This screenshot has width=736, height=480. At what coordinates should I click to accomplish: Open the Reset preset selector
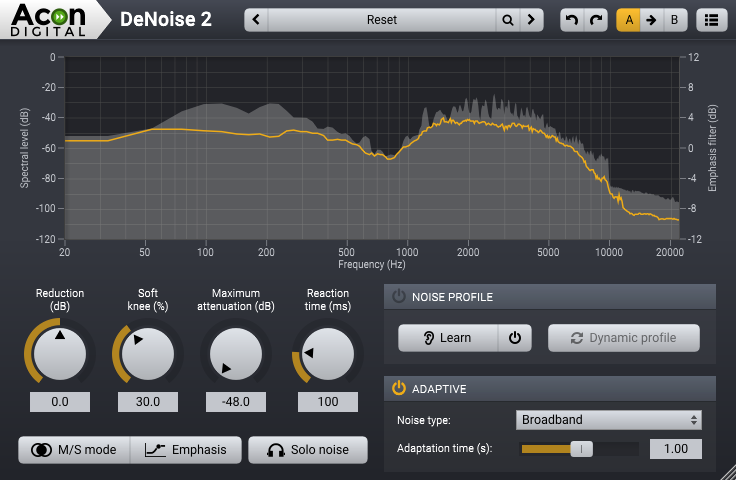tap(382, 20)
